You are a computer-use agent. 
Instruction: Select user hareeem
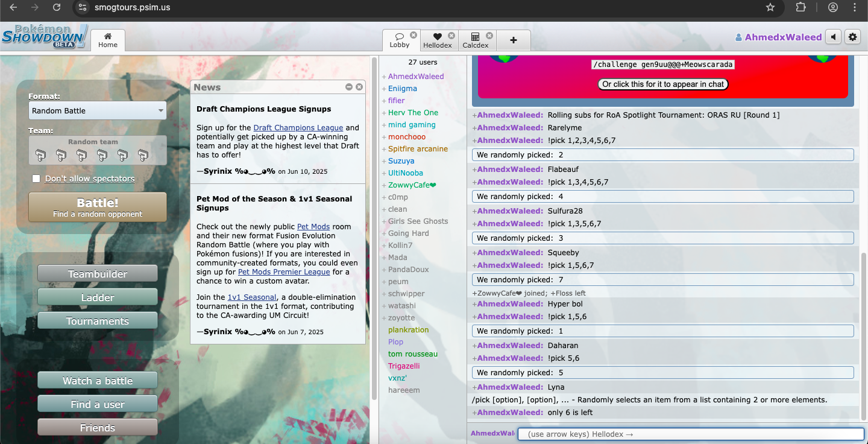click(x=404, y=390)
